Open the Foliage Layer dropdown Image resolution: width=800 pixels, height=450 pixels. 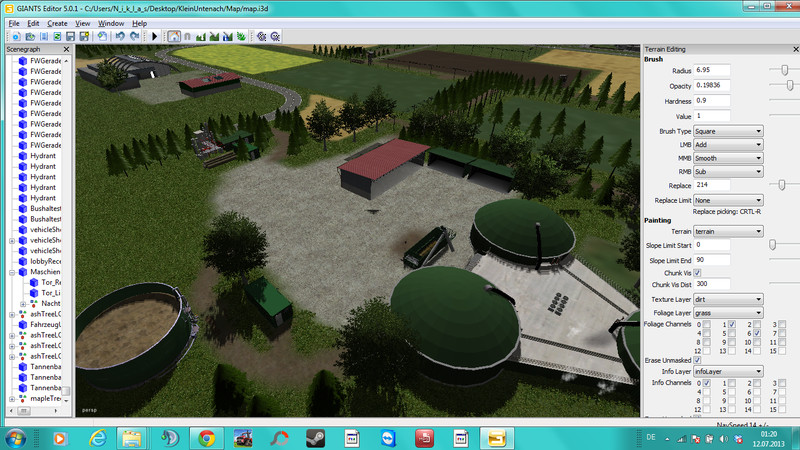728,313
